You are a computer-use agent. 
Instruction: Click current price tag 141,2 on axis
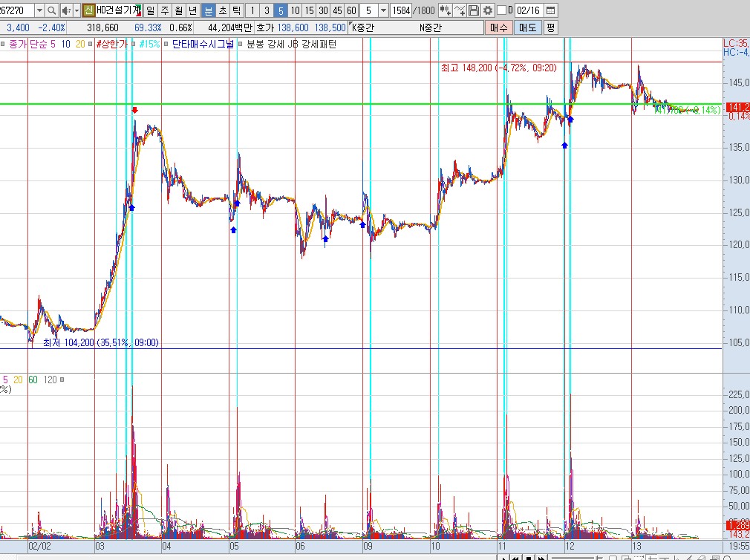(738, 107)
